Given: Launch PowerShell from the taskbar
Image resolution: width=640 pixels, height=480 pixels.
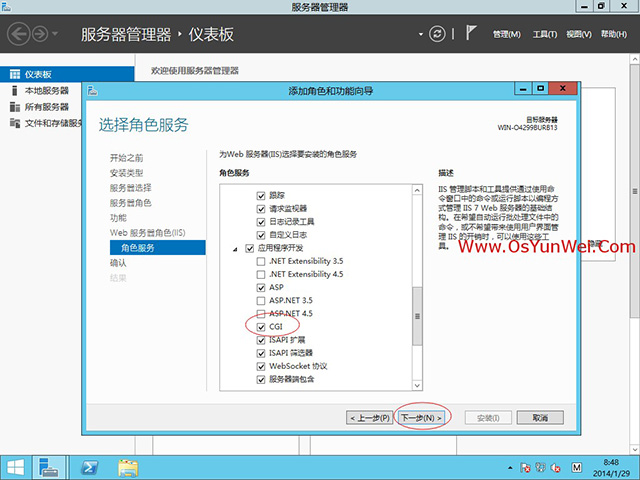Looking at the screenshot, I should tap(89, 468).
